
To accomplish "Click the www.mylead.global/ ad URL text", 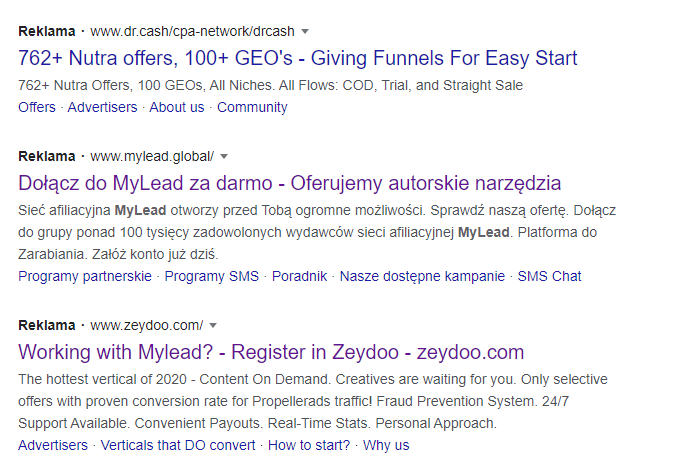I will click(x=152, y=157).
